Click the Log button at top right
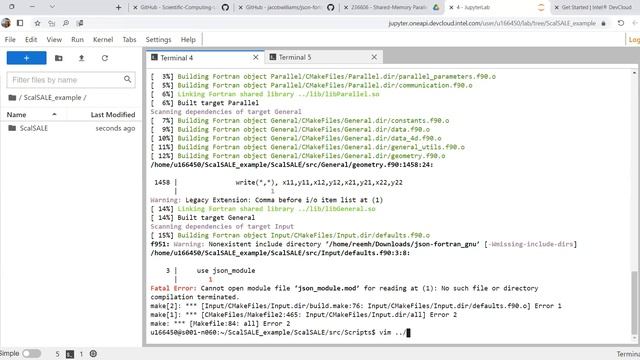Image resolution: width=640 pixels, height=360 pixels. click(633, 40)
